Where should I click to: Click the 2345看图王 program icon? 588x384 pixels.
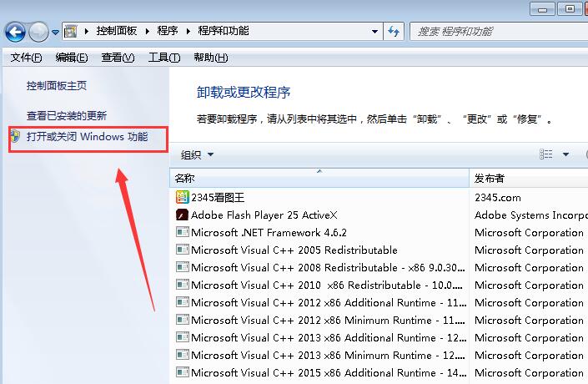coord(183,197)
